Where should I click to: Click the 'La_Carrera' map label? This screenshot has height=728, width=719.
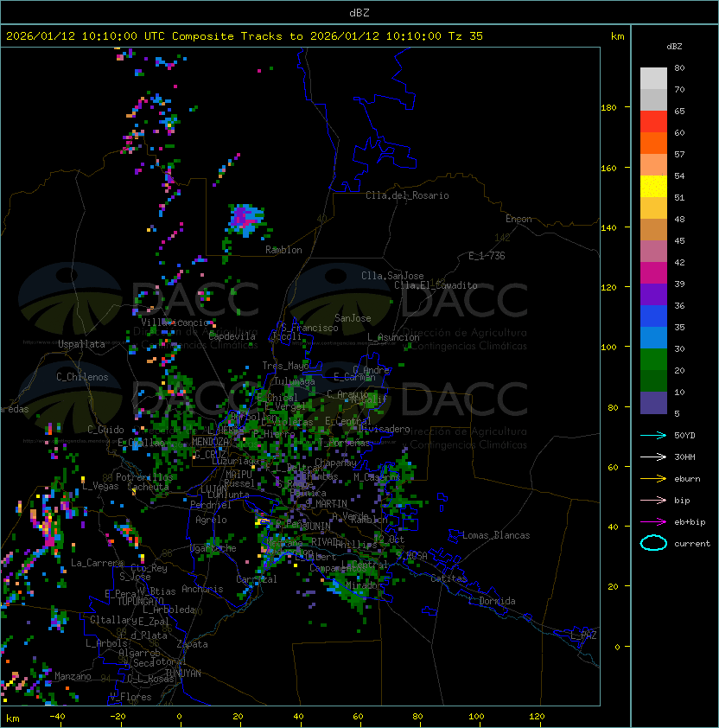(97, 563)
